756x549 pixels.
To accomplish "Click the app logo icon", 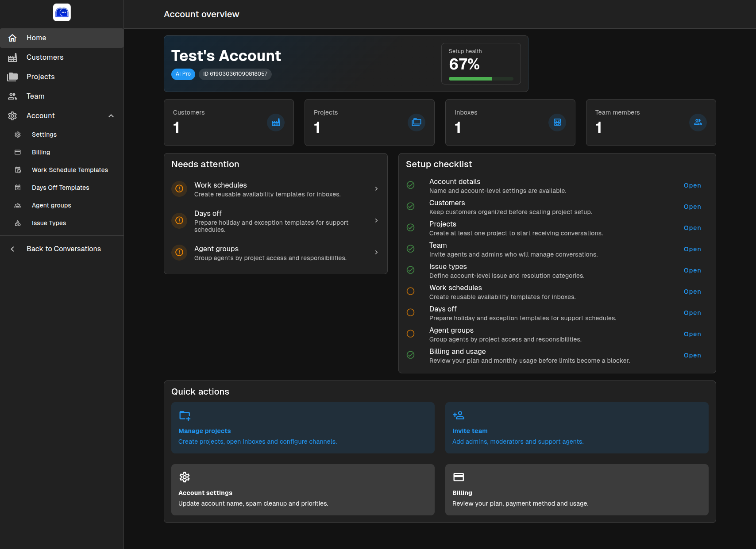I will pos(62,12).
